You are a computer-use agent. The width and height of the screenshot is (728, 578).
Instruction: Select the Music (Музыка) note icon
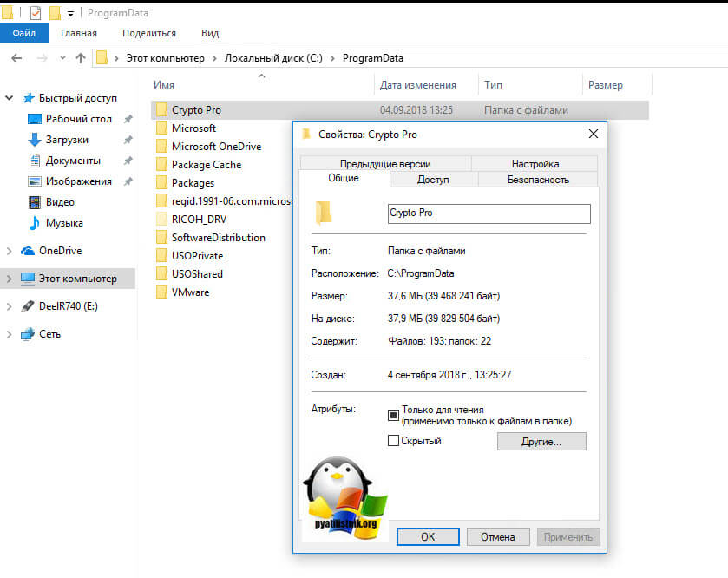35,223
